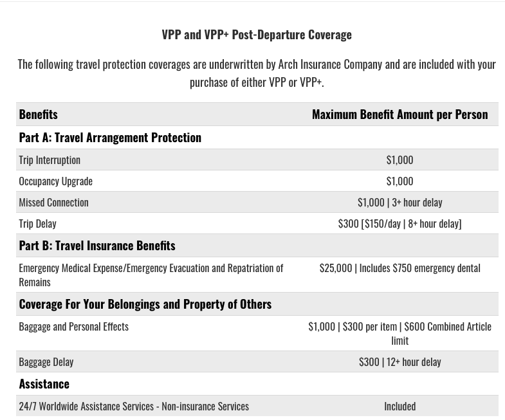Screen dimensions: 505x420
Task: Click Coverage For Your Belongings section heading
Action: pos(145,304)
